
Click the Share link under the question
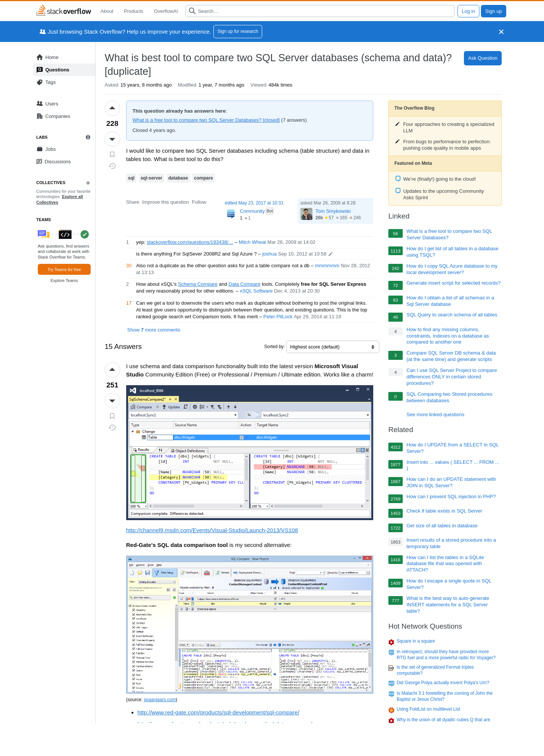click(133, 202)
